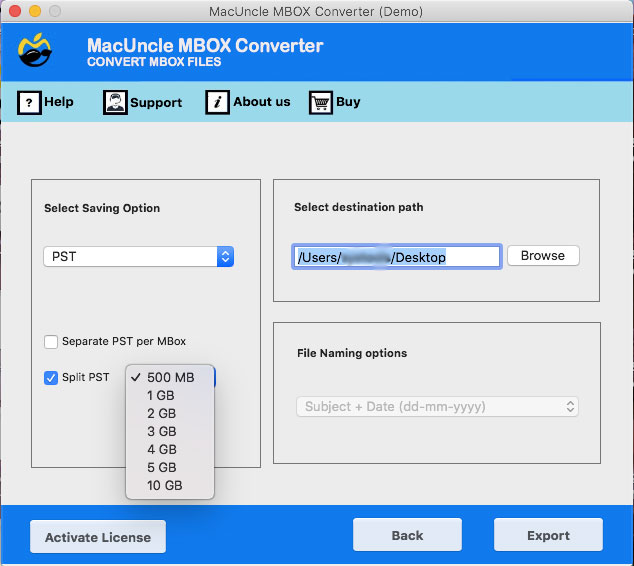Viewport: 634px width, 566px height.
Task: Open the greyed-out Subject + Date naming dropdown
Action: tap(437, 406)
